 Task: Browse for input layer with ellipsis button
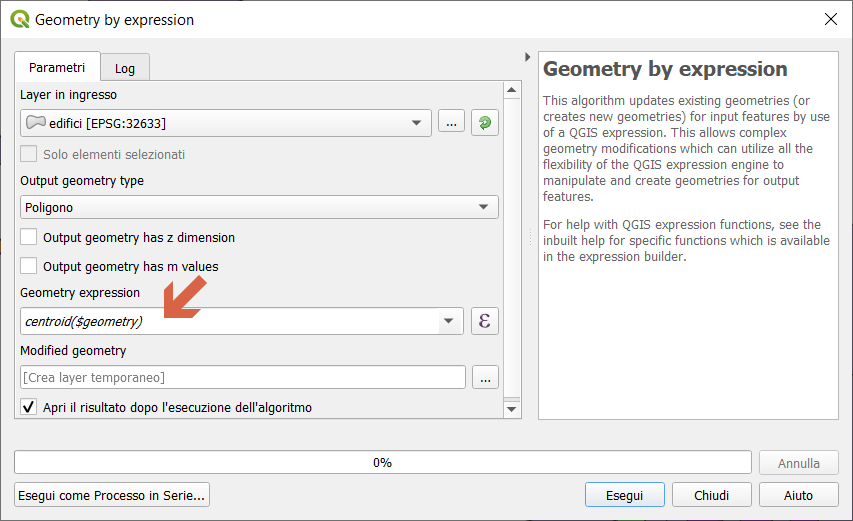(x=451, y=123)
